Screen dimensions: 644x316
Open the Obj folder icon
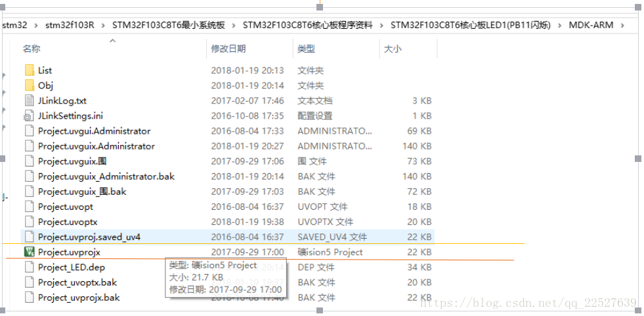coord(29,85)
